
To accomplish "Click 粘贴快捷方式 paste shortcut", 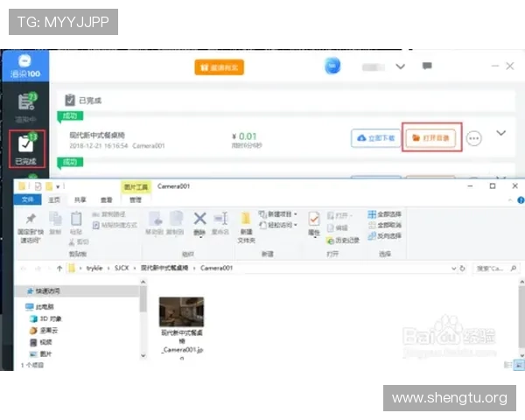I will click(x=115, y=225).
